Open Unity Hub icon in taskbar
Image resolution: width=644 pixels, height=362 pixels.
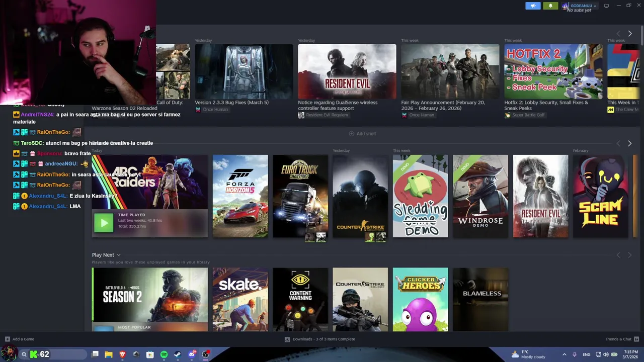click(x=136, y=354)
